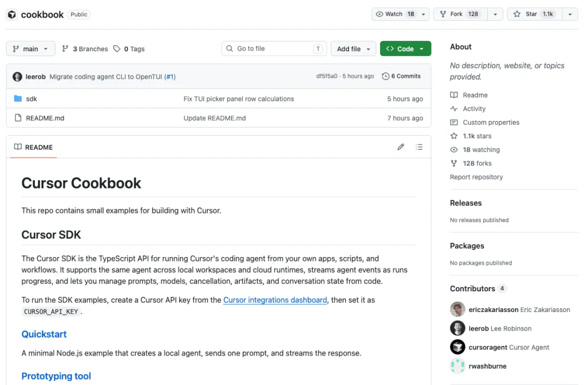This screenshot has width=588, height=385.
Task: Open the main branch selector dropdown
Action: 30,49
